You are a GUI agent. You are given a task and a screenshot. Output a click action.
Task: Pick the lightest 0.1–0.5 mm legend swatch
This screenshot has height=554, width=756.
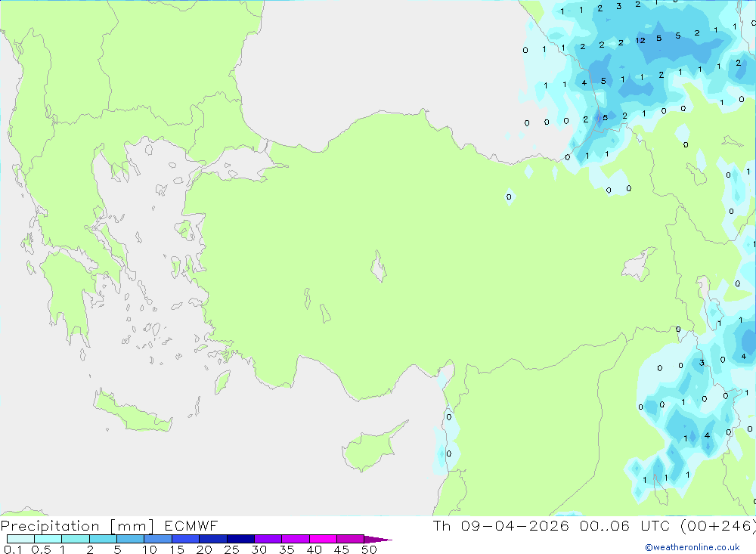point(20,539)
